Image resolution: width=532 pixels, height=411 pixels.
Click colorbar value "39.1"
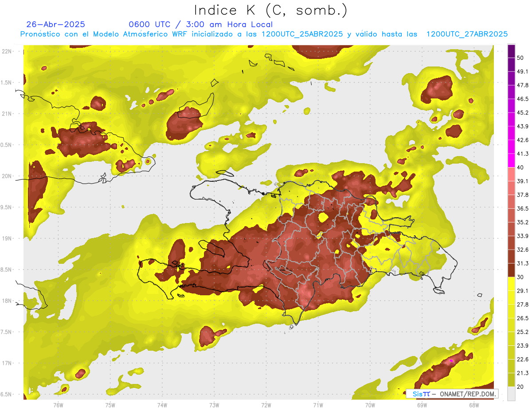click(523, 181)
